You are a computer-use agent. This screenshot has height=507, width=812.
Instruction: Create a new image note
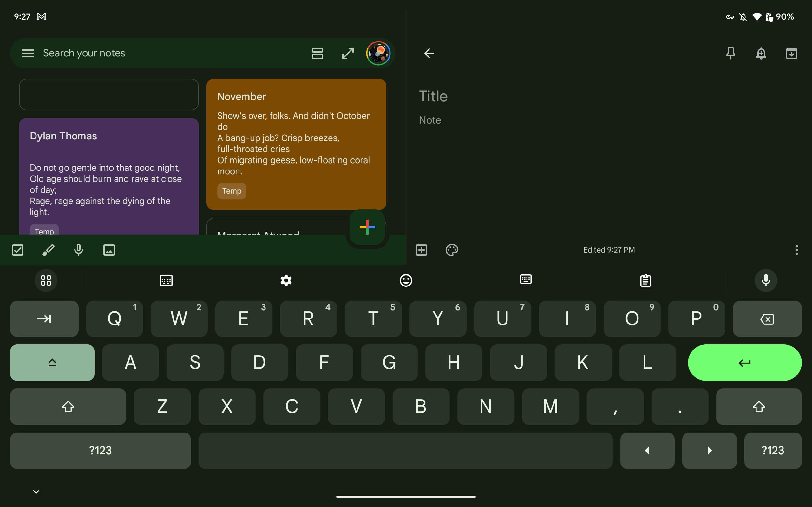(109, 250)
